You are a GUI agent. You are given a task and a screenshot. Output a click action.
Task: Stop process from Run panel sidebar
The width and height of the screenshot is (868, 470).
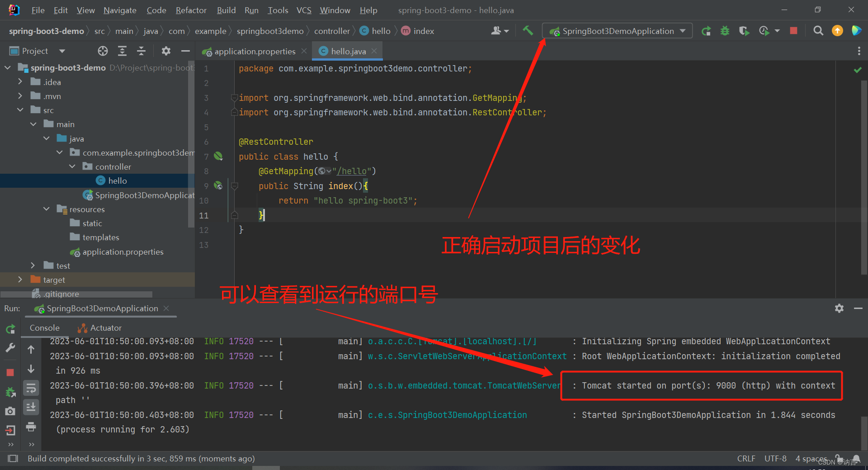10,372
